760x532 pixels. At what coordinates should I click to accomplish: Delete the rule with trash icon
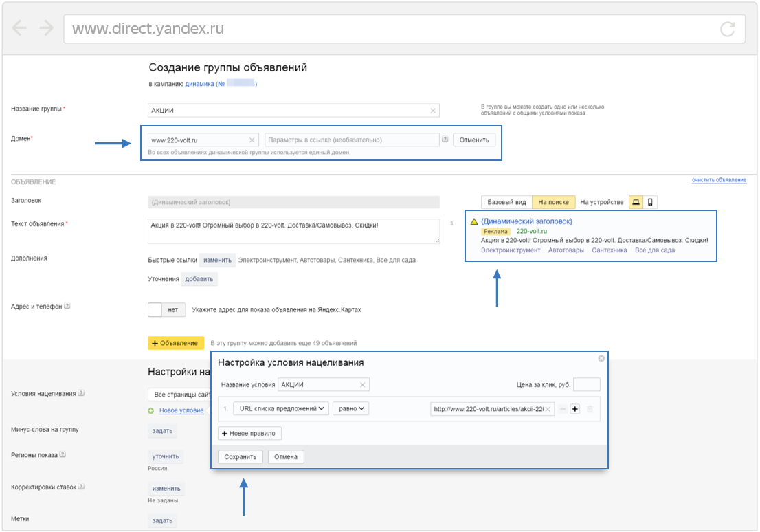click(x=590, y=409)
